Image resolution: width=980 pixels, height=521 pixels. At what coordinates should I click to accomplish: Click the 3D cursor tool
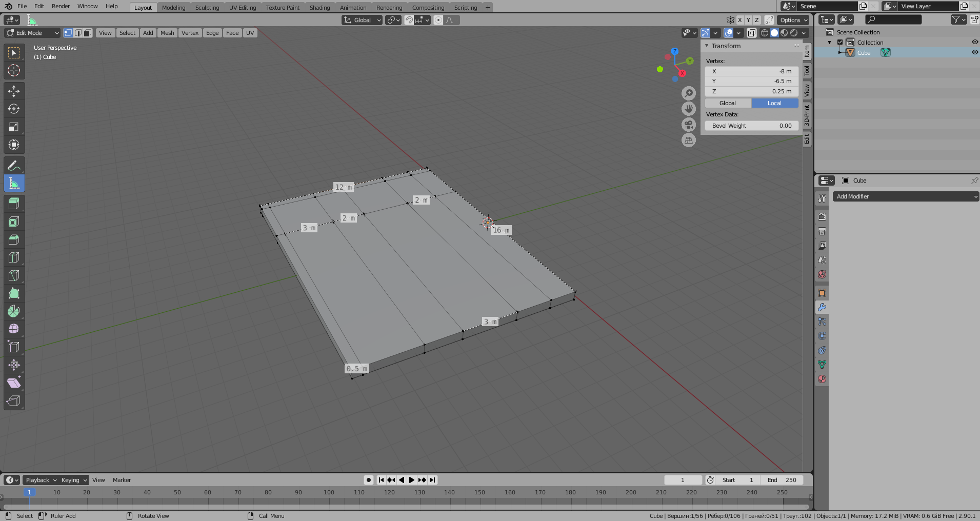coord(14,71)
